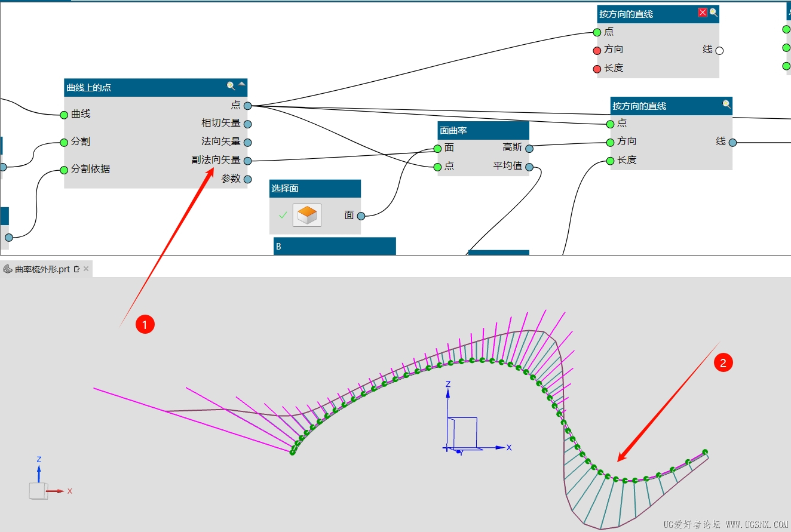Click the green checkmark in 选择面 node
The image size is (791, 532).
coord(283,215)
